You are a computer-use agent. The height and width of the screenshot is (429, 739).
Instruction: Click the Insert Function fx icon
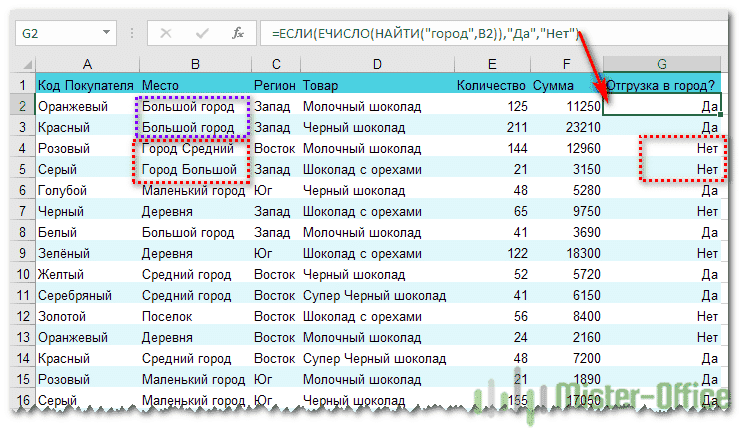237,33
